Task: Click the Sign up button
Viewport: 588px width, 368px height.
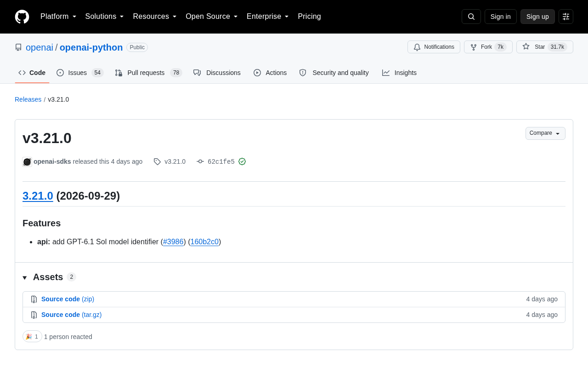Action: pyautogui.click(x=537, y=17)
